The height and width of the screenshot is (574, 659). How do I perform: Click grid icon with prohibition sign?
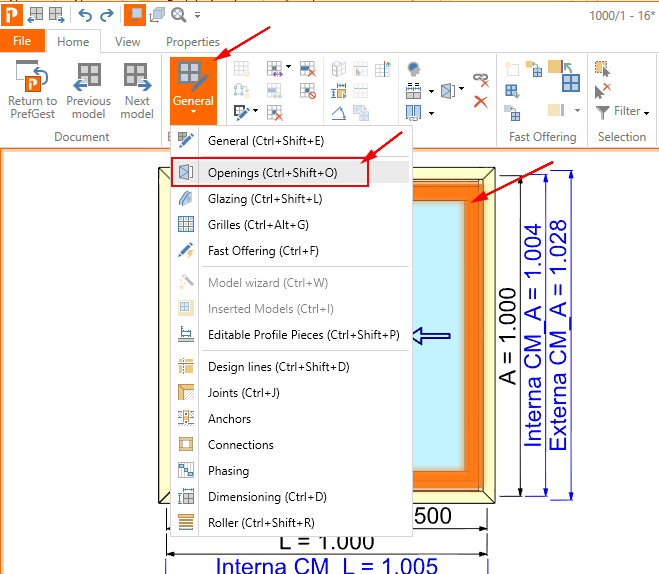point(308,90)
